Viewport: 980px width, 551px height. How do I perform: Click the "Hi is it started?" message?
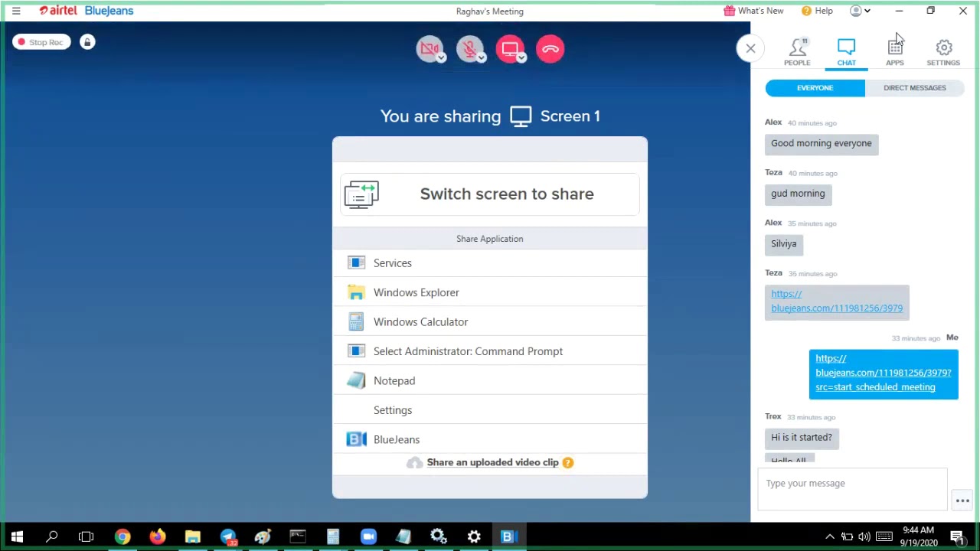point(802,438)
